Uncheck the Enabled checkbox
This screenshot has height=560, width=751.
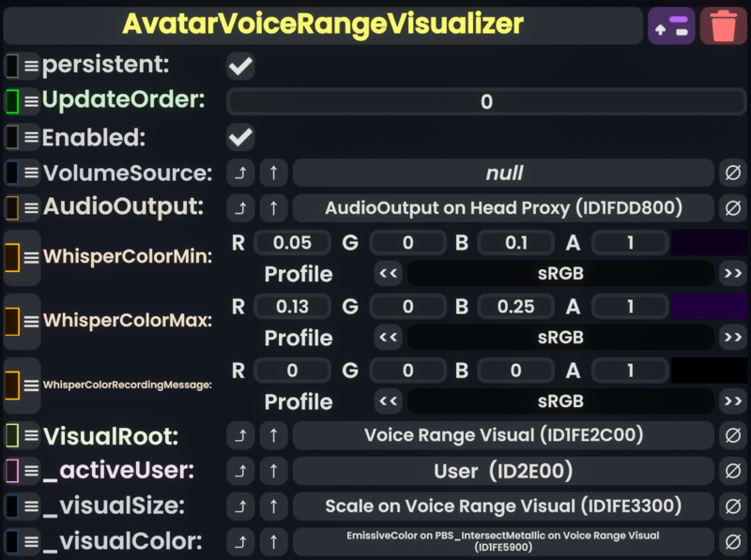pyautogui.click(x=240, y=137)
